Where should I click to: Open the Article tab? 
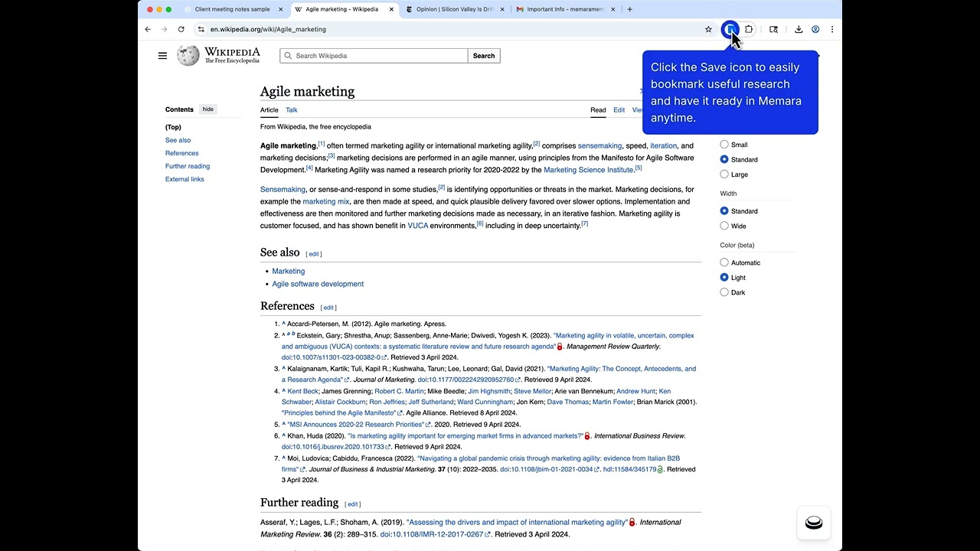click(269, 110)
